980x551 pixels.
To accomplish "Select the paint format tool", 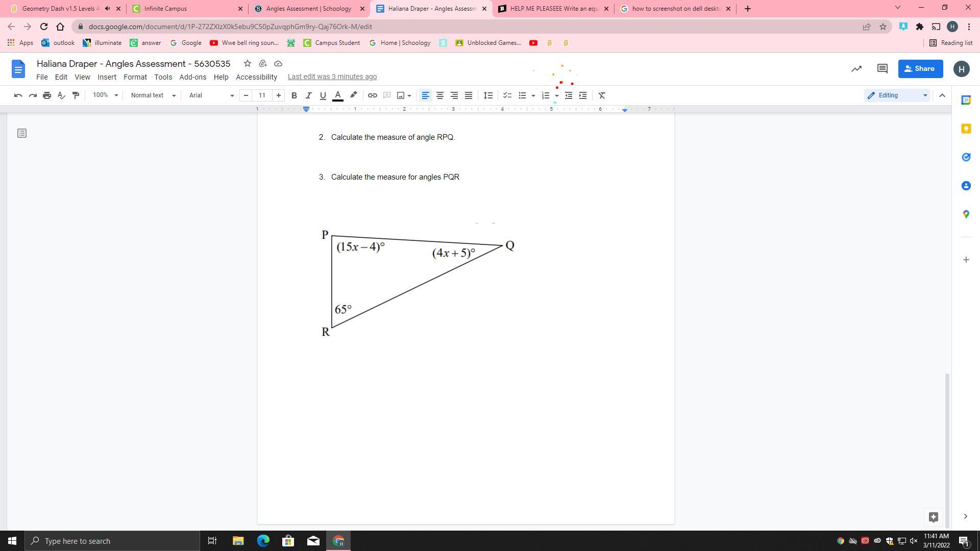I will [76, 95].
